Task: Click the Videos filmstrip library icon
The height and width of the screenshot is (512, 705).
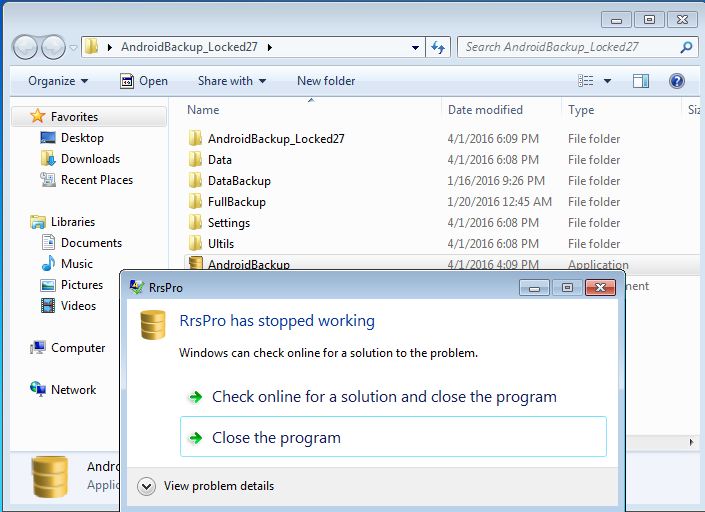Action: point(48,306)
